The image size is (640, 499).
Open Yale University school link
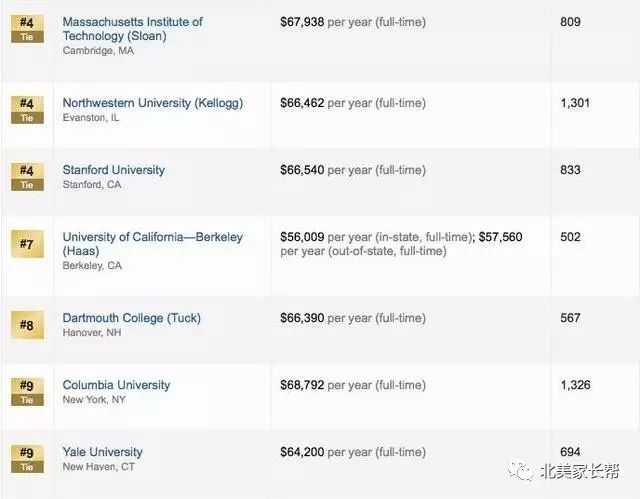coord(102,452)
